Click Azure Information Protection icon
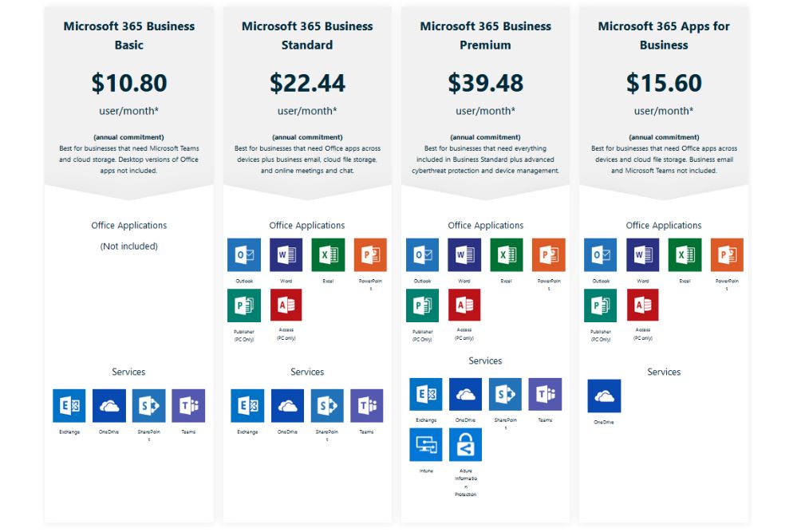This screenshot has height=532, width=797. tap(465, 445)
